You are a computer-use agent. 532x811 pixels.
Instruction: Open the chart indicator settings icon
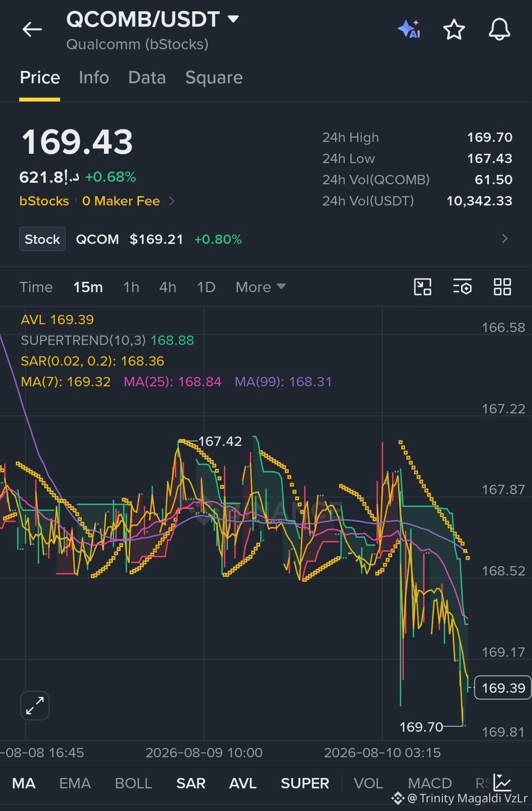tap(462, 287)
